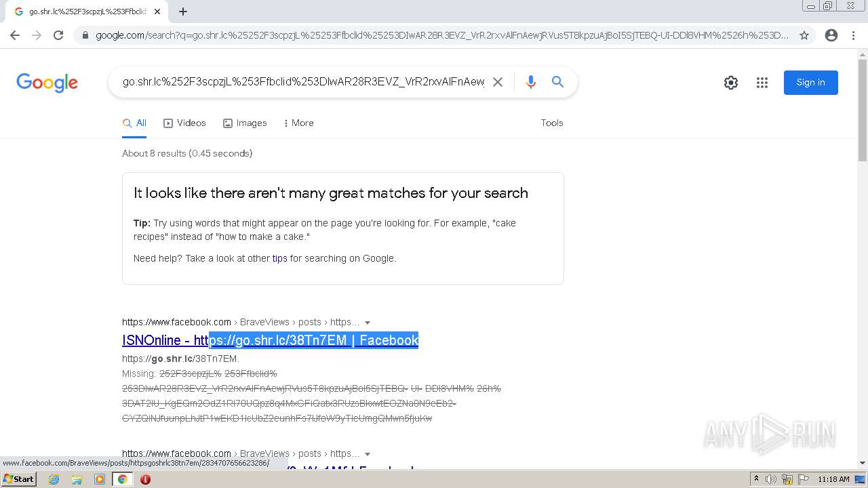Click the system clock 11:18 AM
This screenshot has width=868, height=488.
[x=833, y=479]
